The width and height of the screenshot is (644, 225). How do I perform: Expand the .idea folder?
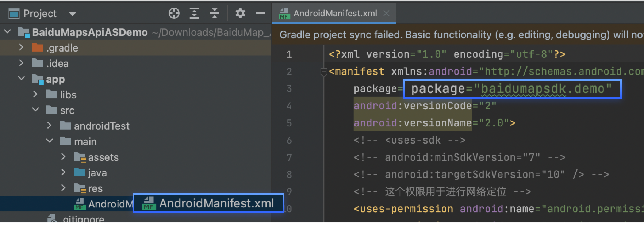point(21,63)
